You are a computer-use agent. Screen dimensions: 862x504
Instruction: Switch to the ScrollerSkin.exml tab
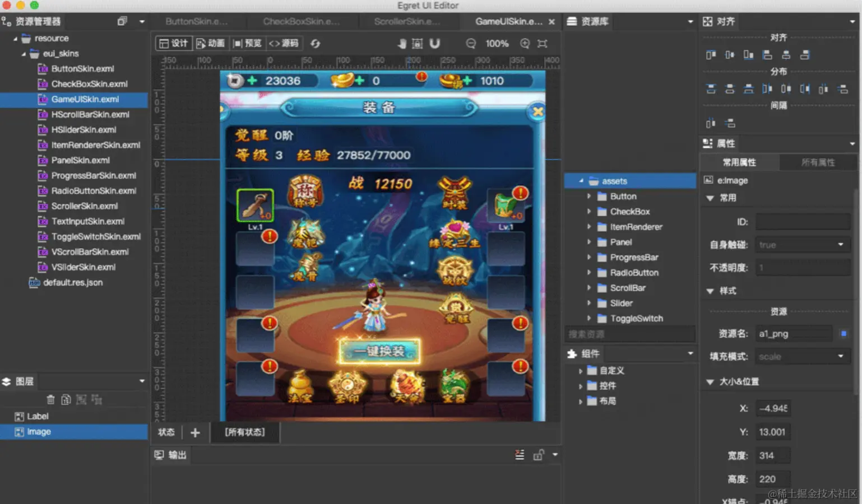407,21
